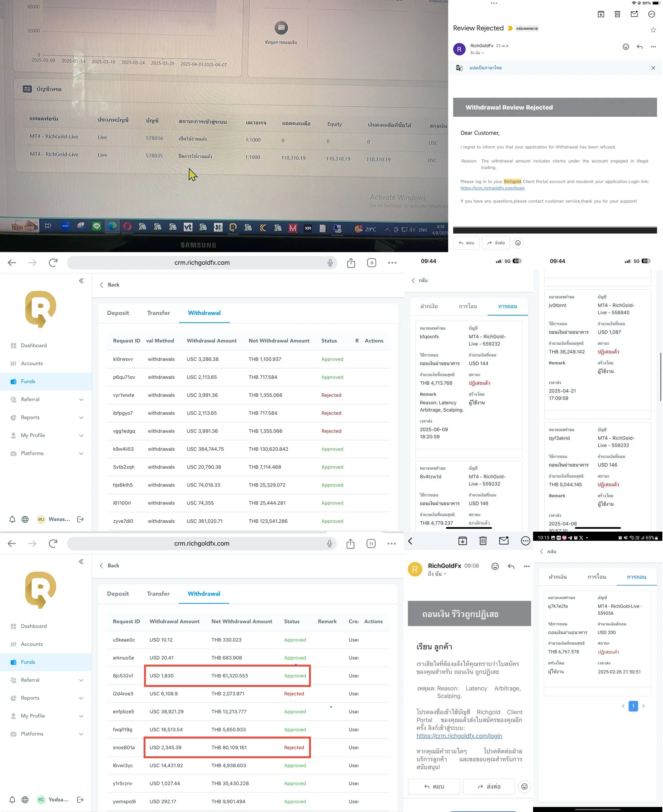This screenshot has width=663, height=812.
Task: Change language via globe in Wanas CRM sidebar
Action: [25, 519]
